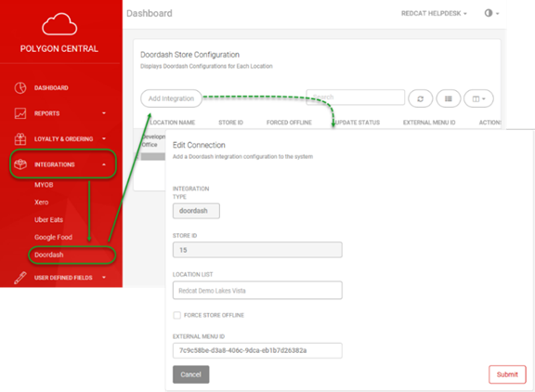
Task: Open the Dashboard pie chart icon
Action: [20, 87]
